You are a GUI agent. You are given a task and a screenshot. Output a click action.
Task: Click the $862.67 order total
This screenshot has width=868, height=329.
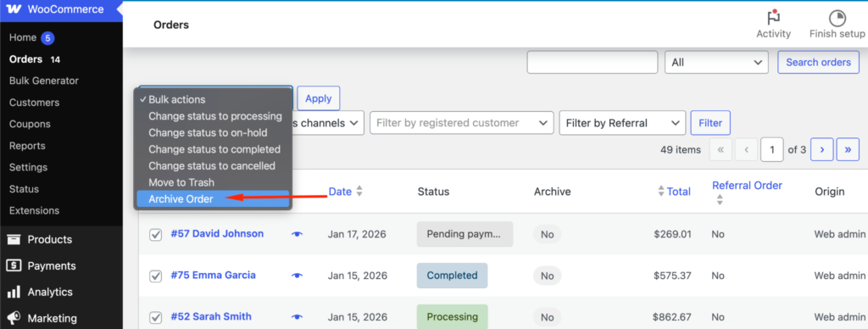click(x=672, y=317)
